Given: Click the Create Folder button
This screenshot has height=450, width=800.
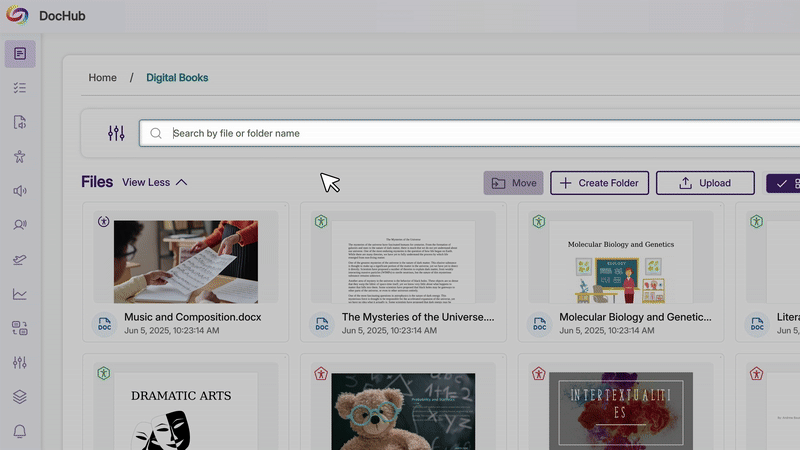Looking at the screenshot, I should click(599, 183).
